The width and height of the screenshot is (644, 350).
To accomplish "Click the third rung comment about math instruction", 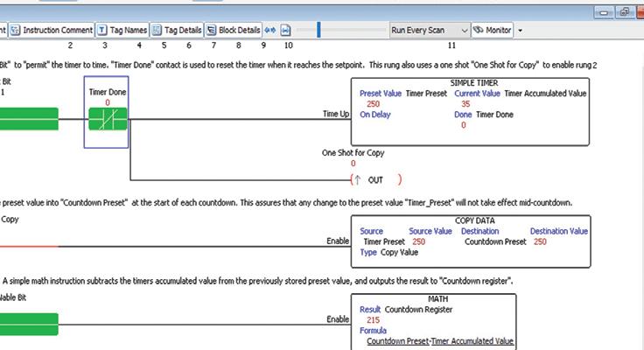I will pos(257,281).
